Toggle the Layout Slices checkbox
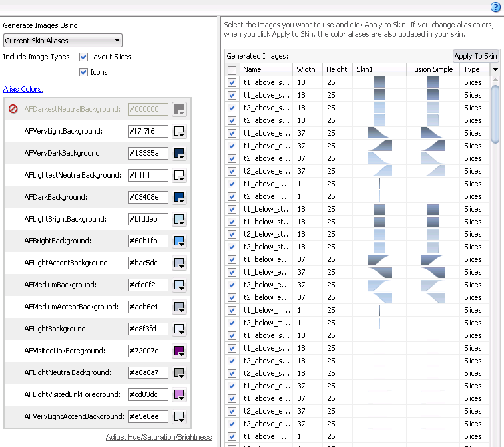This screenshot has width=504, height=447. point(84,57)
